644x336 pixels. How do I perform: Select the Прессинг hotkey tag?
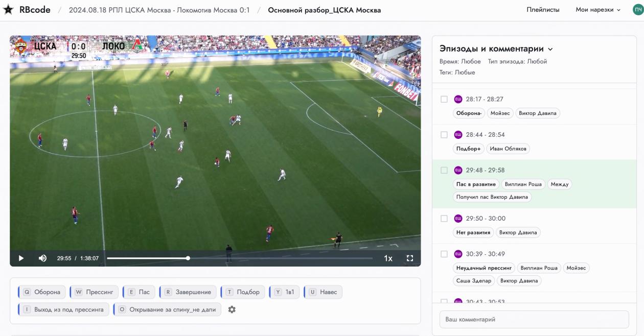coord(94,292)
